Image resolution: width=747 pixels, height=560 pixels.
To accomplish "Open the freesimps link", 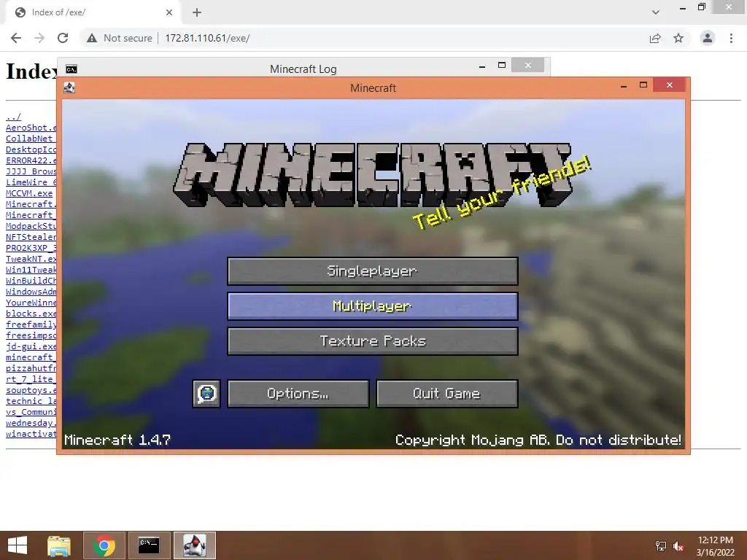I will [x=31, y=335].
